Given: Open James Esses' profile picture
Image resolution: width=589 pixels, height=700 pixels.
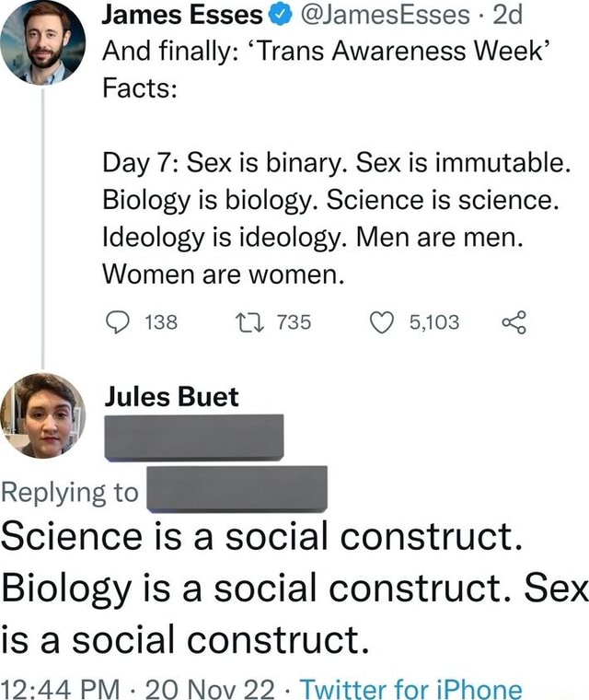Looking at the screenshot, I should 42,42.
